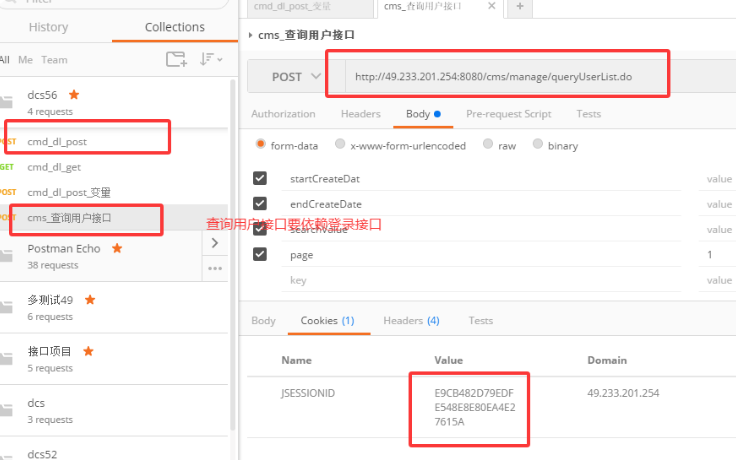This screenshot has height=460, width=736.
Task: Edit the page key field
Action: tap(481, 255)
